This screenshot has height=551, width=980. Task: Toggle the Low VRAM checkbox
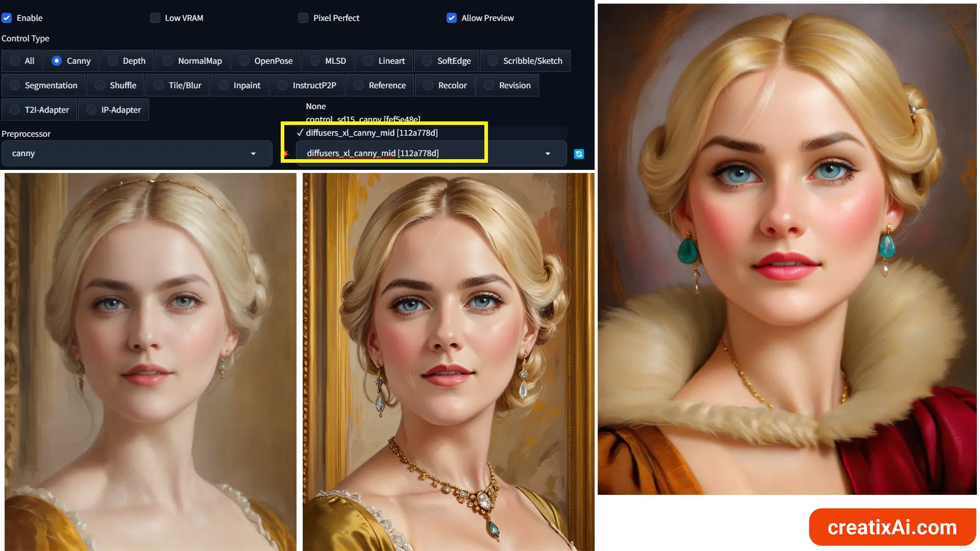click(155, 17)
